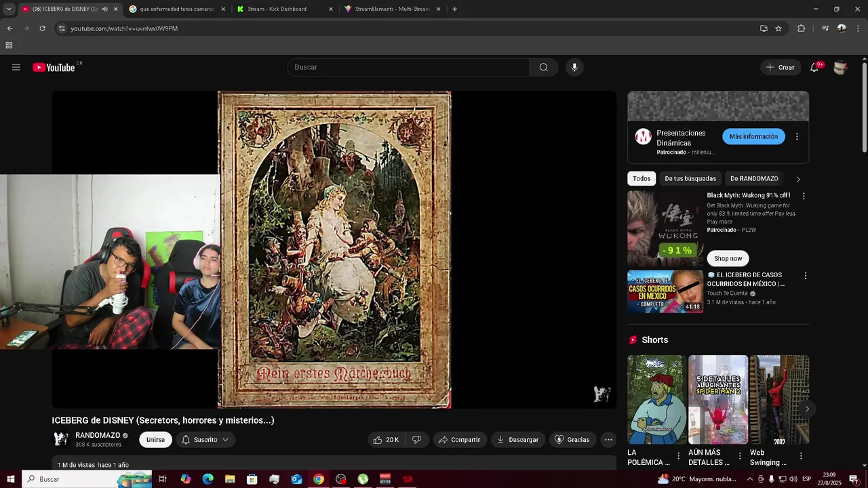This screenshot has height=488, width=868.
Task: Open the Chrome tab search dropdown
Action: 9,9
